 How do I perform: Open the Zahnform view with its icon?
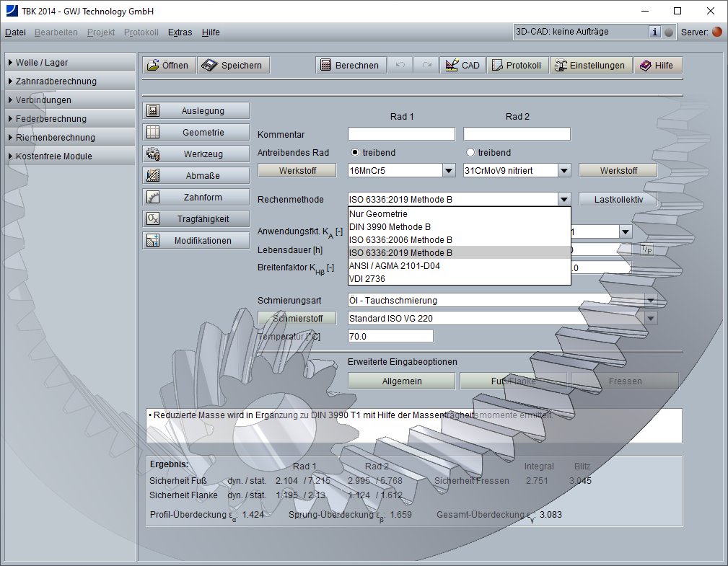pos(152,197)
